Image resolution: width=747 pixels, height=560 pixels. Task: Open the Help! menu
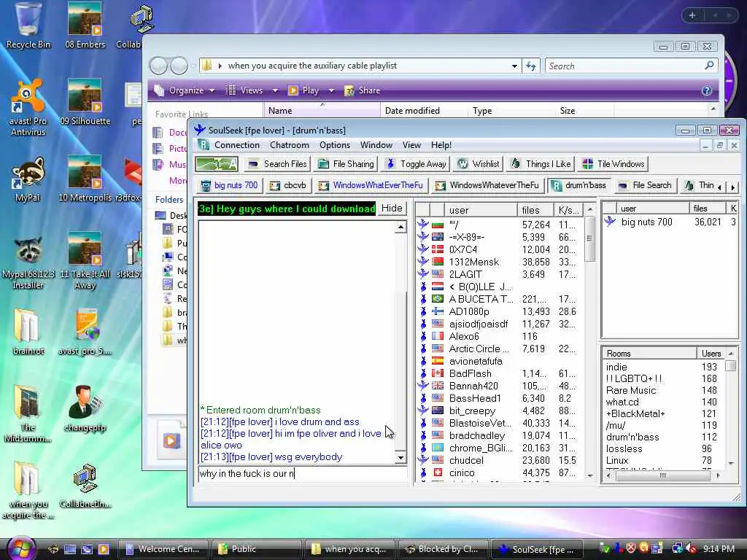pos(441,145)
